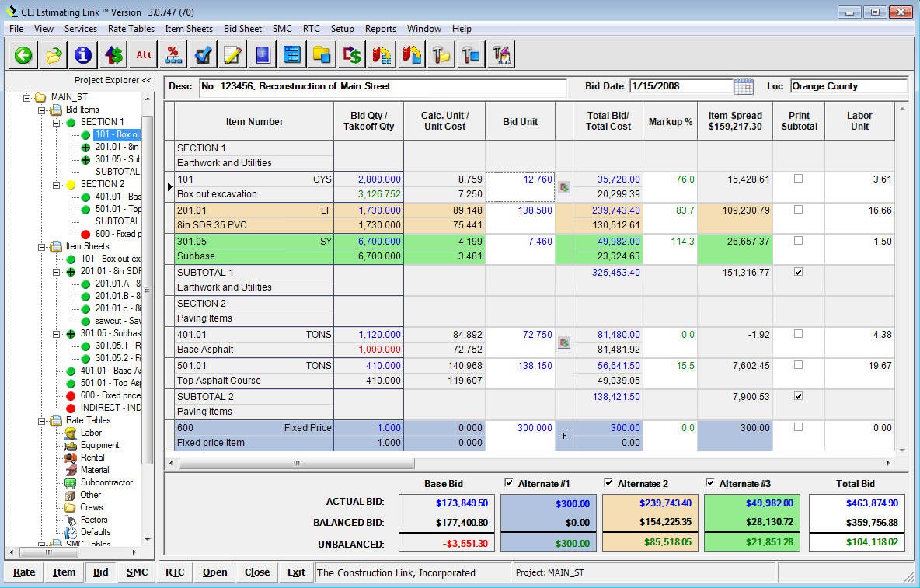The width and height of the screenshot is (920, 588).
Task: Collapse the Rate Tables tree node
Action: coord(42,421)
